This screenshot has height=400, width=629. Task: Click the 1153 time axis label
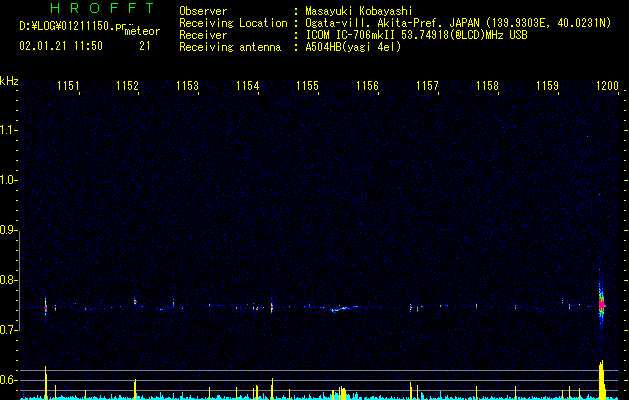pyautogui.click(x=187, y=86)
